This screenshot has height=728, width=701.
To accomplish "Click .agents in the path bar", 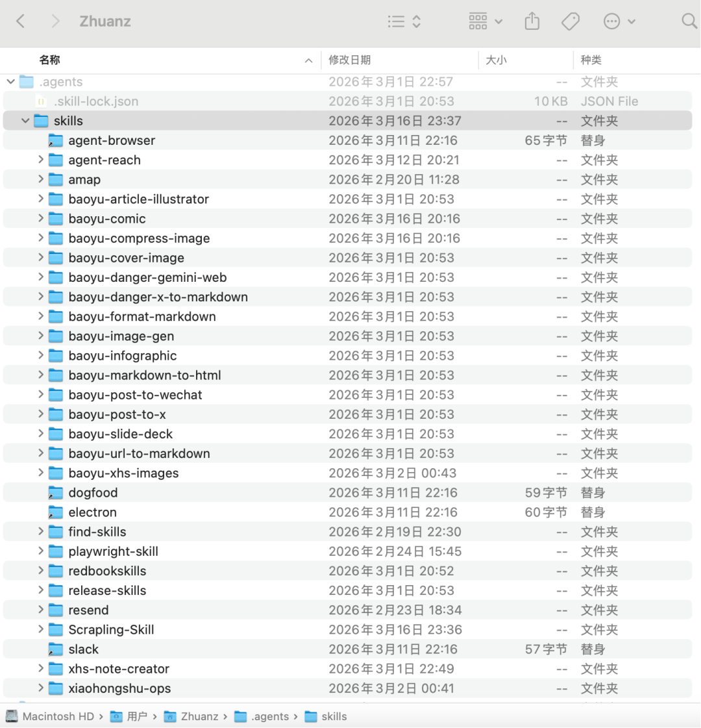I will click(262, 716).
